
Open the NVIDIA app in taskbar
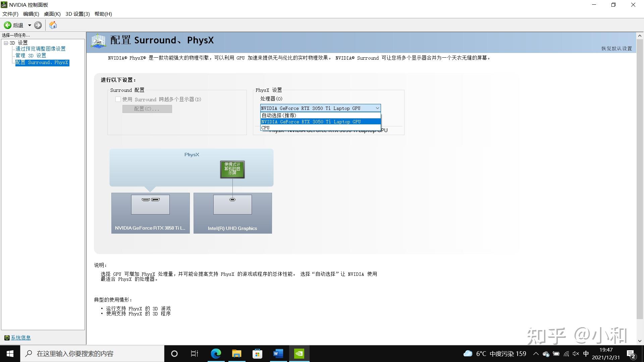click(x=299, y=354)
